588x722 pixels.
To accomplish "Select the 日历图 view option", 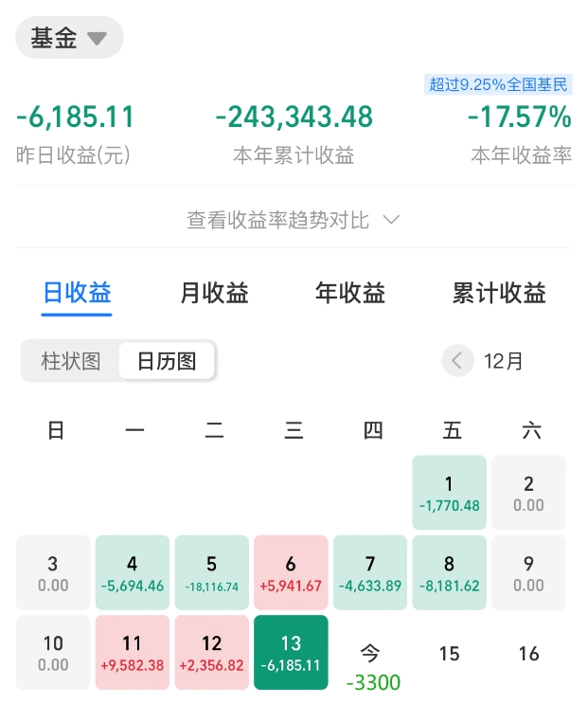I will pyautogui.click(x=167, y=361).
